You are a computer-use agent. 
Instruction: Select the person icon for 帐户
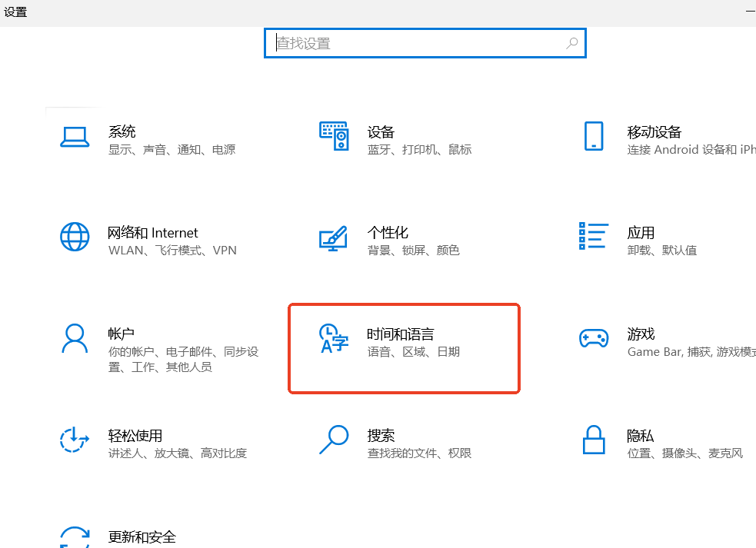tap(75, 338)
